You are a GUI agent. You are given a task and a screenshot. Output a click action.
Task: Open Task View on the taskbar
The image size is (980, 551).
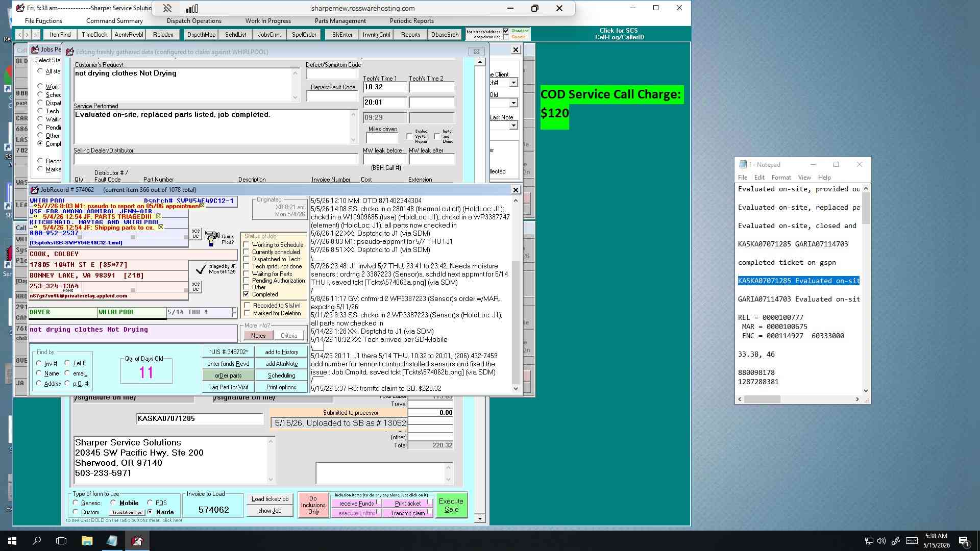[61, 541]
